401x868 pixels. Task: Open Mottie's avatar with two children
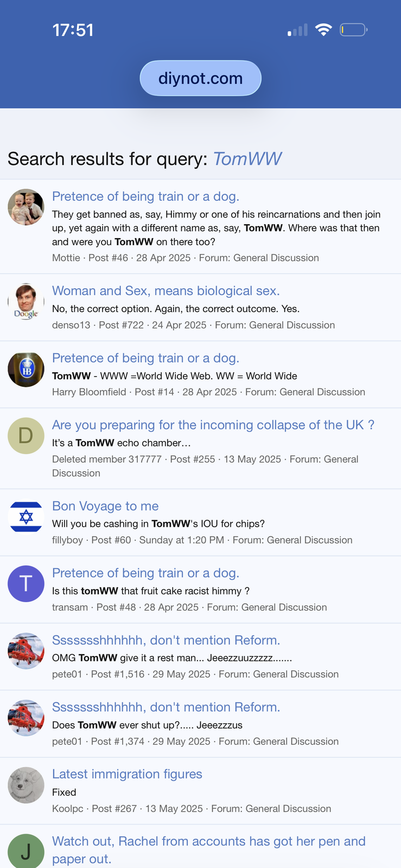tap(26, 207)
